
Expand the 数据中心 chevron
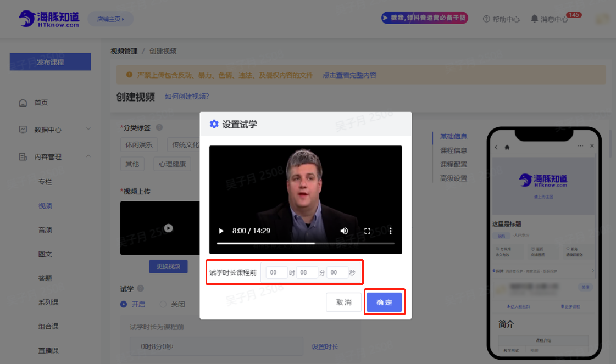88,129
